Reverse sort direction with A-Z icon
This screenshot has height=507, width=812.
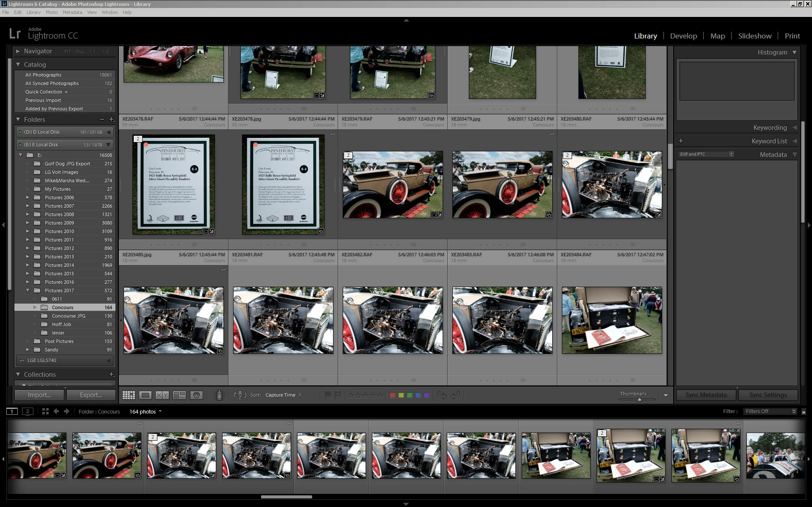[x=240, y=395]
